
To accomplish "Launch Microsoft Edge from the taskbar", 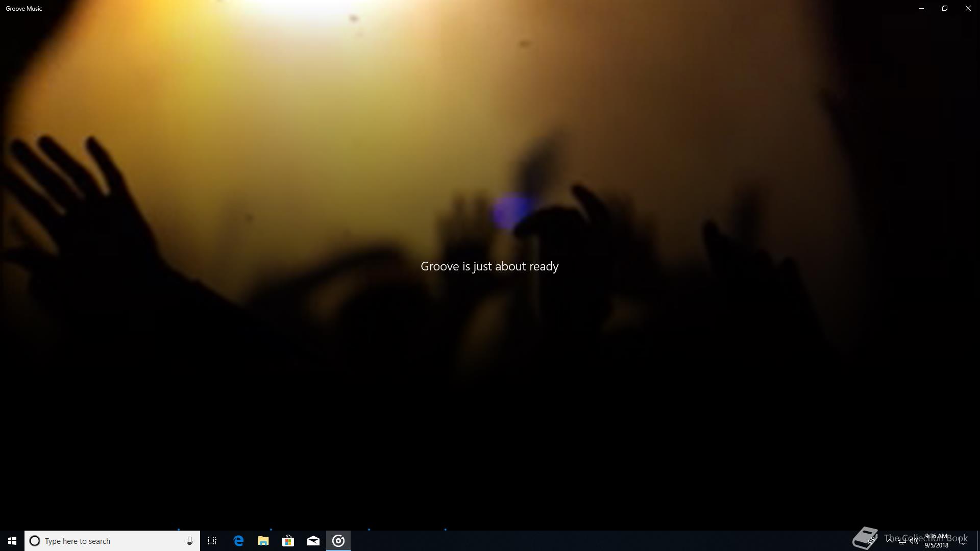I will tap(238, 541).
